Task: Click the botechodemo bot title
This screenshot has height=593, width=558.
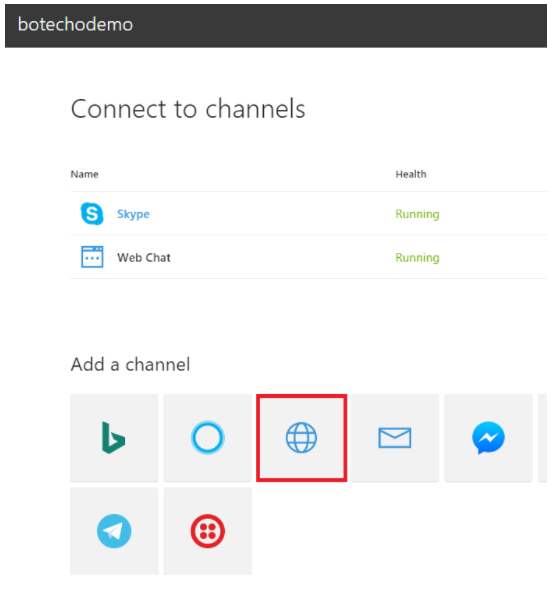Action: [75, 25]
